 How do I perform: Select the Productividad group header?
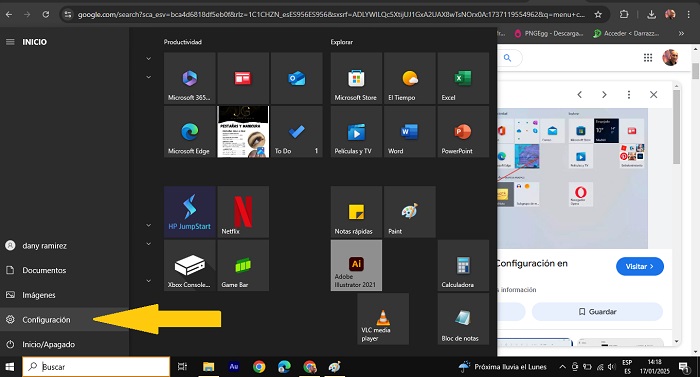pyautogui.click(x=183, y=42)
